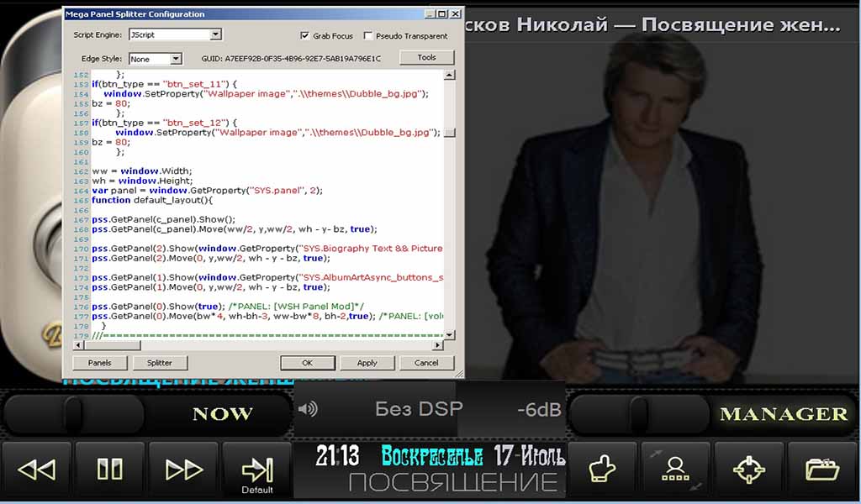Toggle the switch left of NOW
Image resolution: width=861 pixels, height=504 pixels.
coord(74,414)
